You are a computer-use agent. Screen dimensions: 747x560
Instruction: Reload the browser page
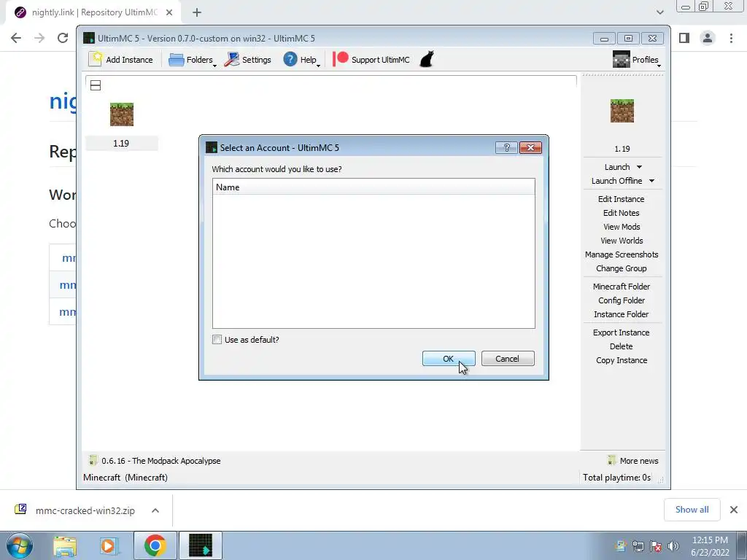point(63,38)
